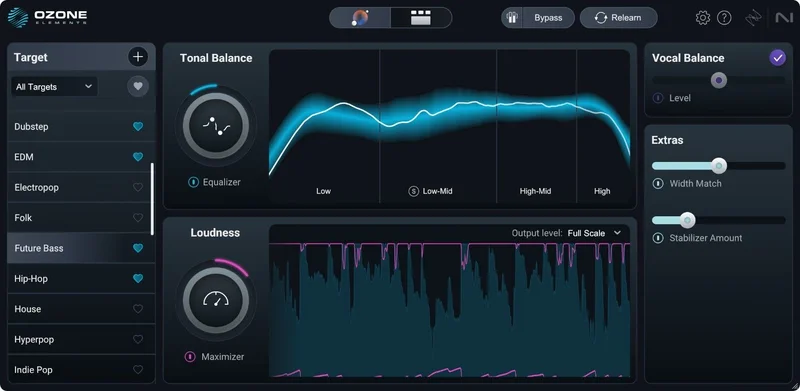
Task: Select the Folk target
Action: tap(81, 217)
